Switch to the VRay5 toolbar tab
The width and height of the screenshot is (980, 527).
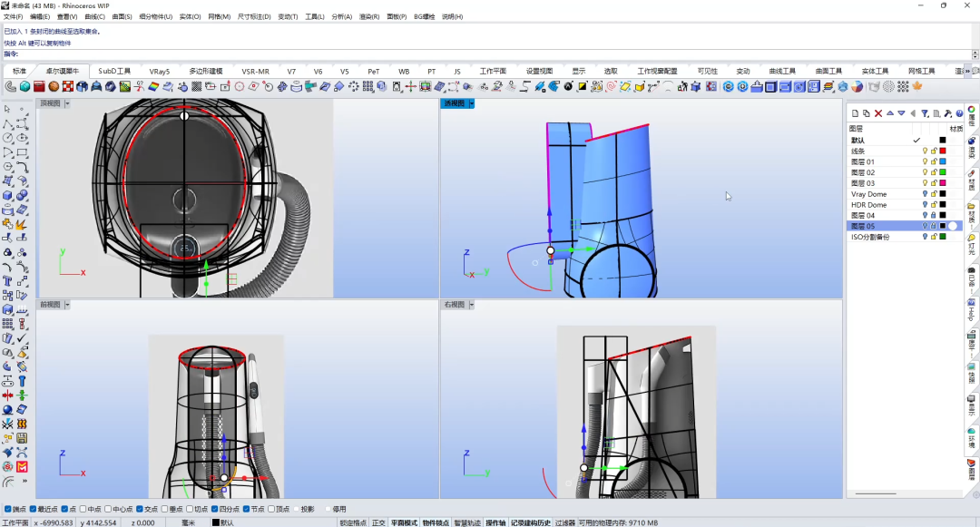160,71
